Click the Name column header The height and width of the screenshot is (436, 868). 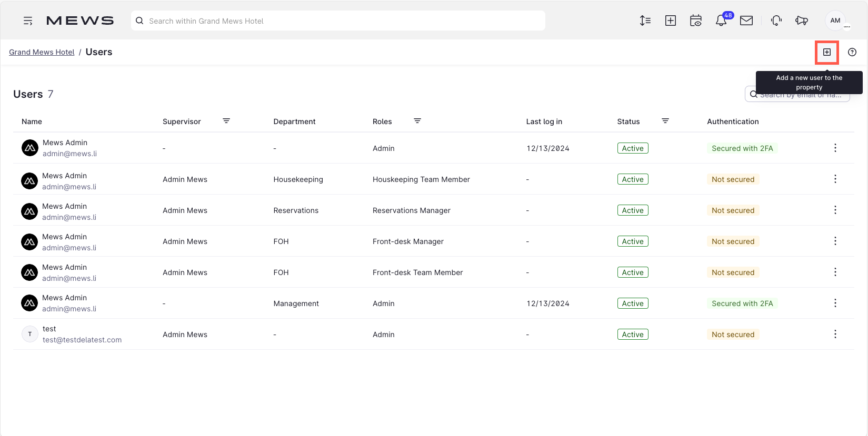[x=32, y=121]
